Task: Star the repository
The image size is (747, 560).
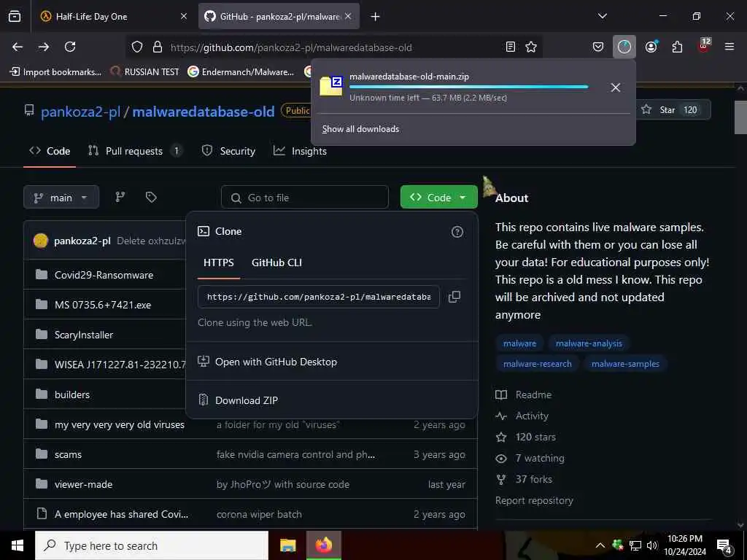Action: [x=673, y=110]
